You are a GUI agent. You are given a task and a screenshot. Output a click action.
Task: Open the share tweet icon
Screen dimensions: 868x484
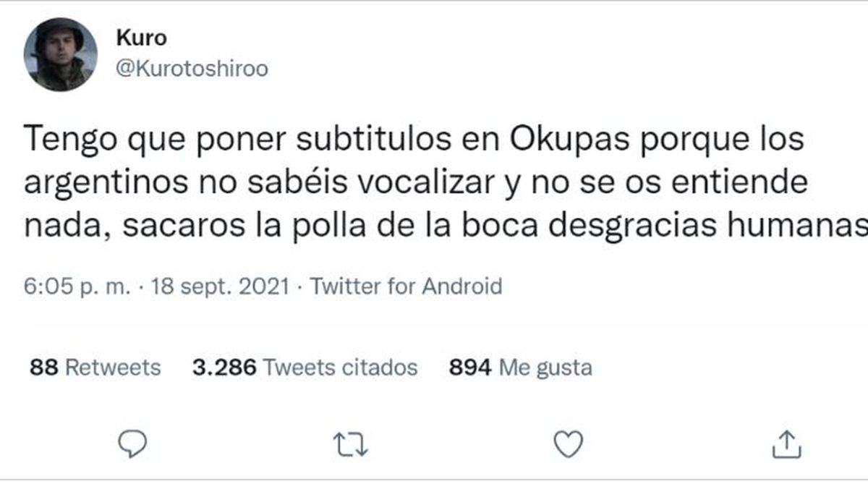[x=787, y=443]
